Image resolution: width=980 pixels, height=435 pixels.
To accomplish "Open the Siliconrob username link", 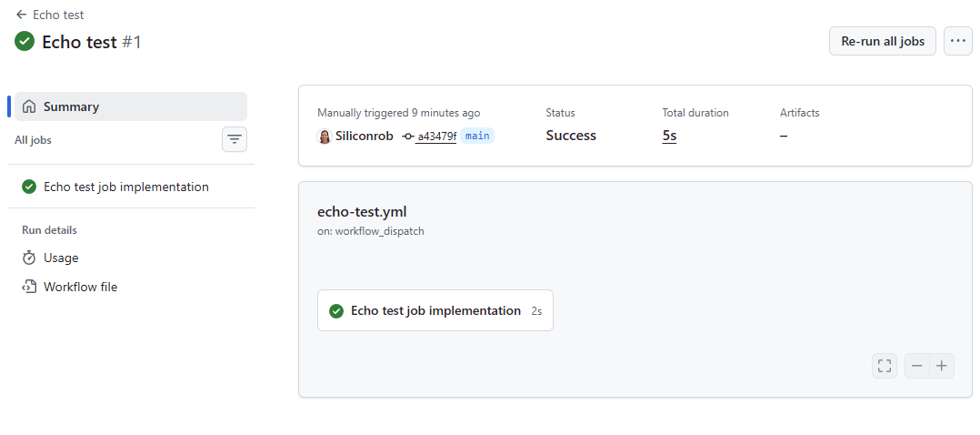I will [x=365, y=136].
